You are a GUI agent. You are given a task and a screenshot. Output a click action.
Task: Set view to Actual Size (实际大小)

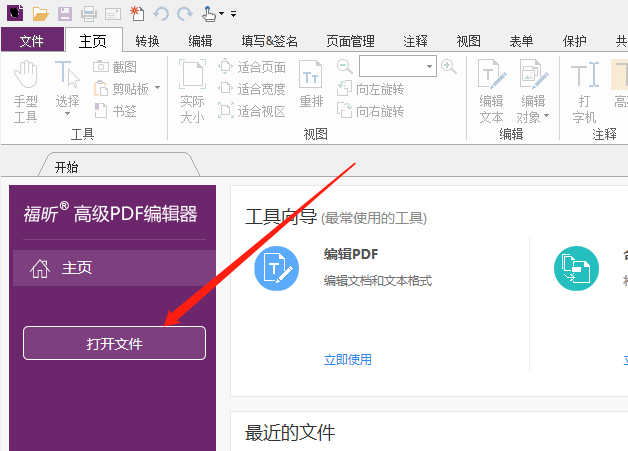192,92
